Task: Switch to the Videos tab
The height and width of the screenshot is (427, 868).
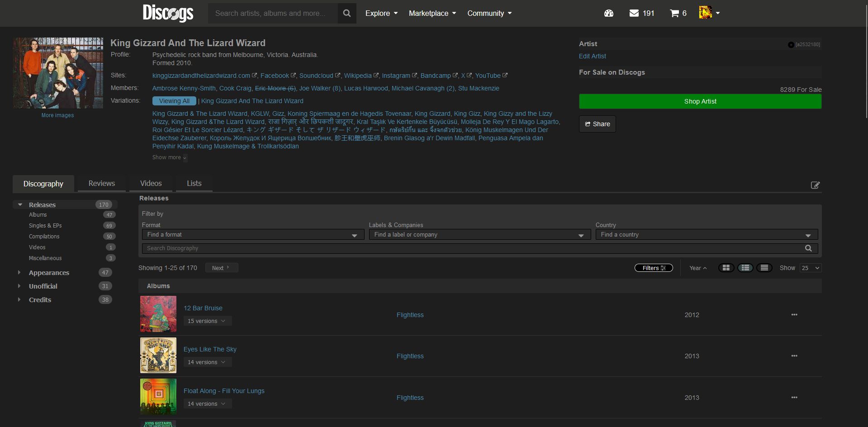Action: 151,183
